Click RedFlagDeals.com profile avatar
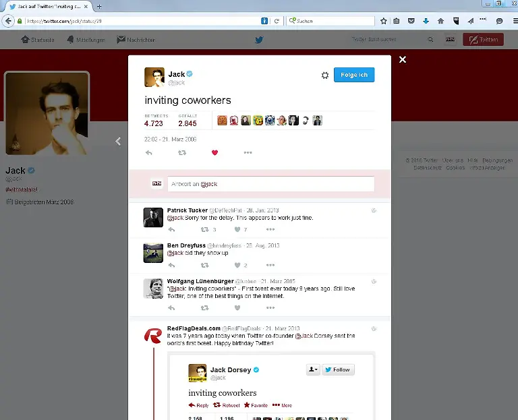 click(x=153, y=335)
